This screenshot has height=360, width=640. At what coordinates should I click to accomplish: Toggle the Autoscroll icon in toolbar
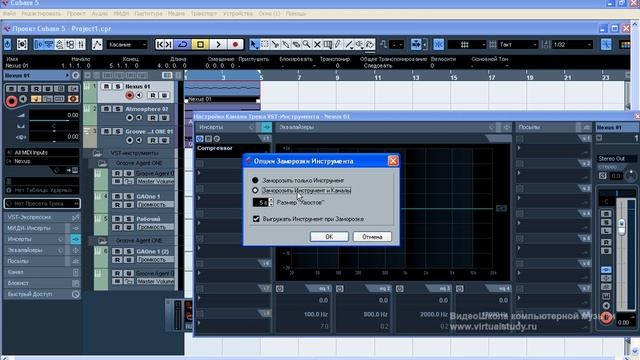(416, 44)
